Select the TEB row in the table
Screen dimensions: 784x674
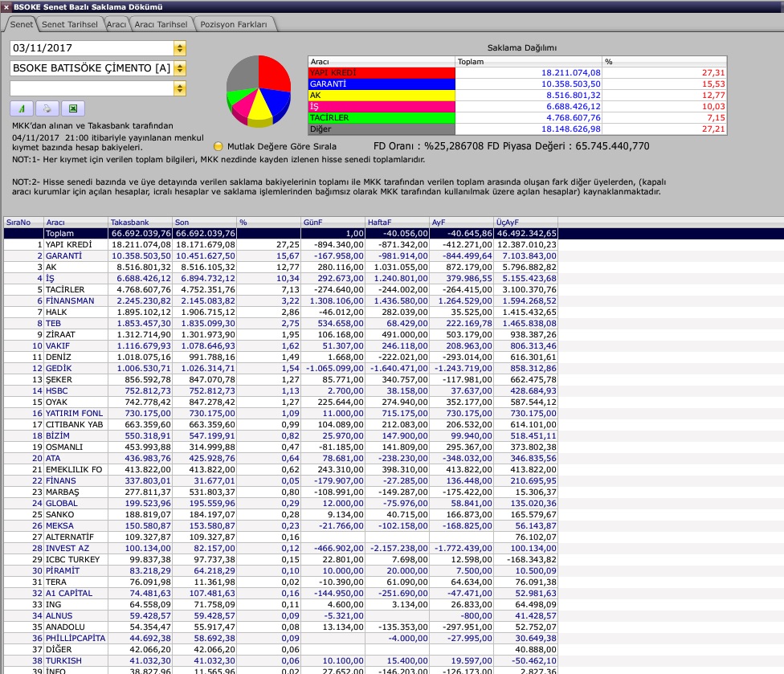point(280,324)
